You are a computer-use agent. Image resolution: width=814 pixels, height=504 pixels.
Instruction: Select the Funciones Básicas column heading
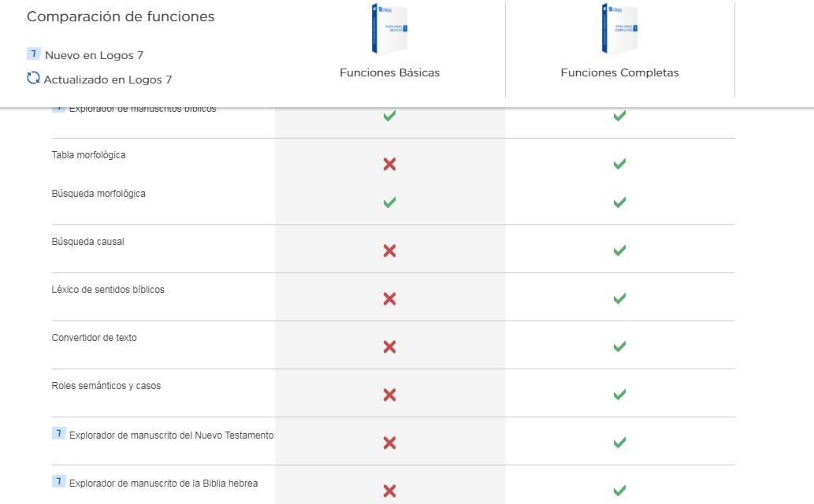coord(389,72)
